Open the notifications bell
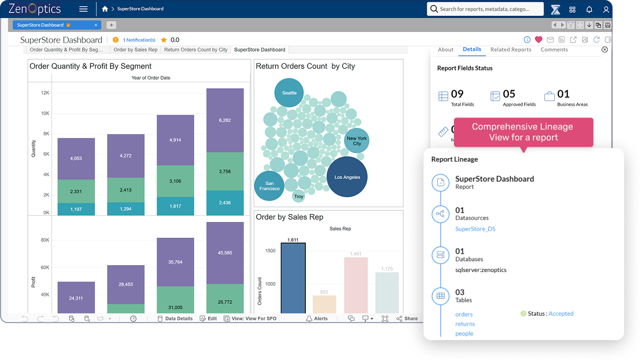The width and height of the screenshot is (644, 364). (x=589, y=10)
